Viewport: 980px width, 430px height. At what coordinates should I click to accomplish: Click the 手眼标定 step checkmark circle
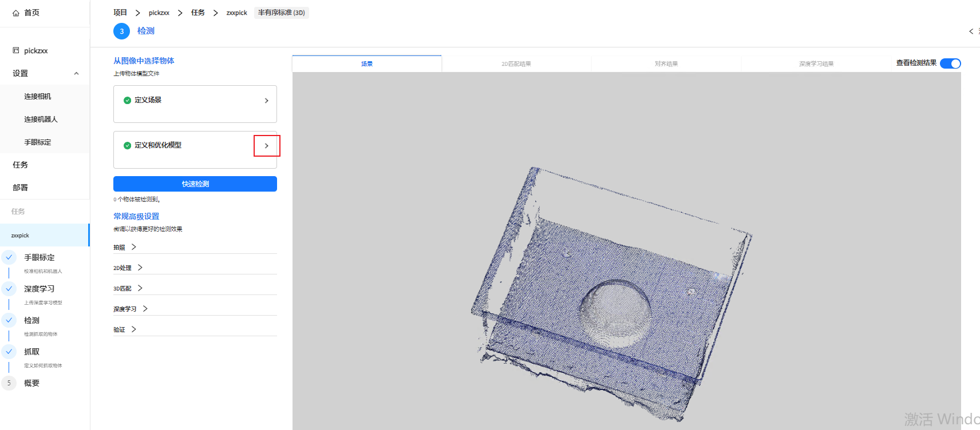click(9, 257)
